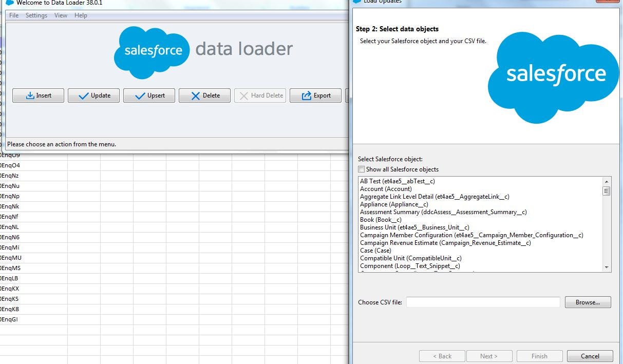623x364 pixels.
Task: Click the Insert button in Data Loader
Action: tap(39, 95)
